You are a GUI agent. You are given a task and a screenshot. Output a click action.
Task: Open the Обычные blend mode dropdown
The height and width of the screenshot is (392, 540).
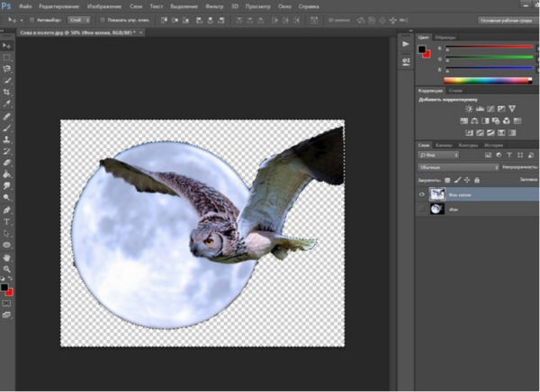tap(458, 167)
